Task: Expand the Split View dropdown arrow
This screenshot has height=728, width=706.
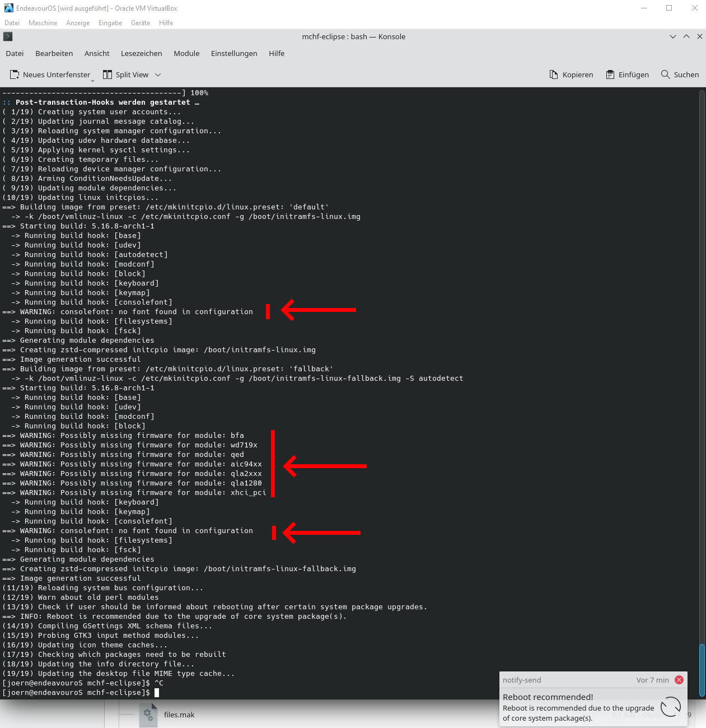Action: [158, 75]
